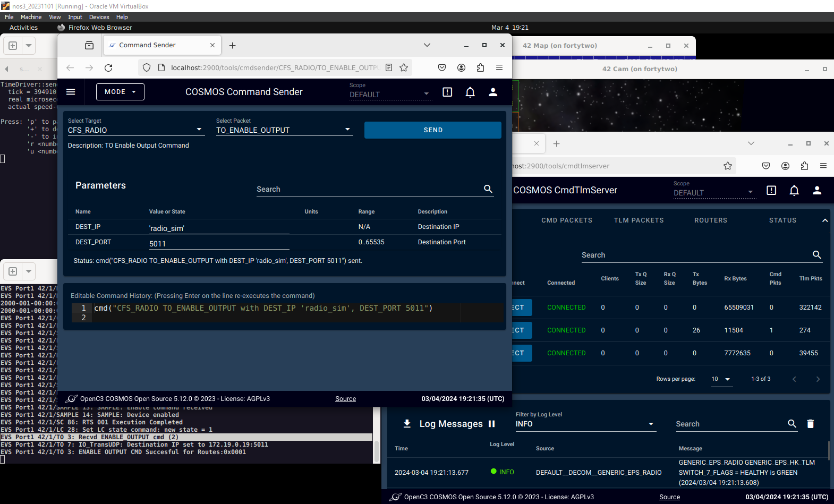Change Rows per page dropdown
The height and width of the screenshot is (504, 834).
721,379
